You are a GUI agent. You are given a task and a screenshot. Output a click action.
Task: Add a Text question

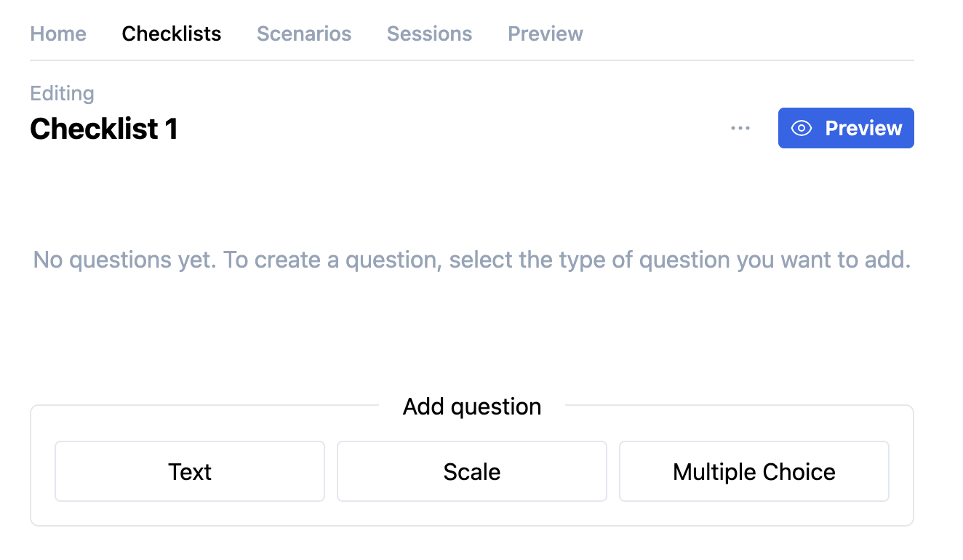190,471
